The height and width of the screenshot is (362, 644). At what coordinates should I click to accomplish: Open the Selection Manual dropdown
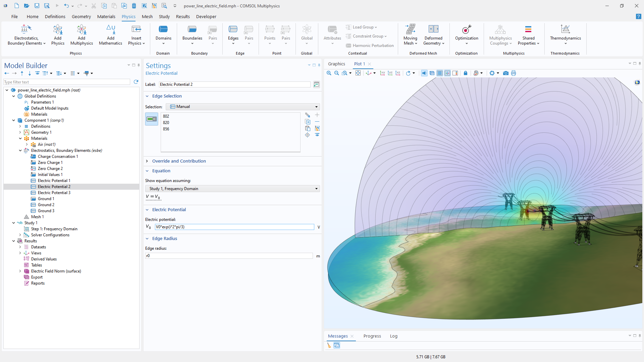[x=243, y=107]
